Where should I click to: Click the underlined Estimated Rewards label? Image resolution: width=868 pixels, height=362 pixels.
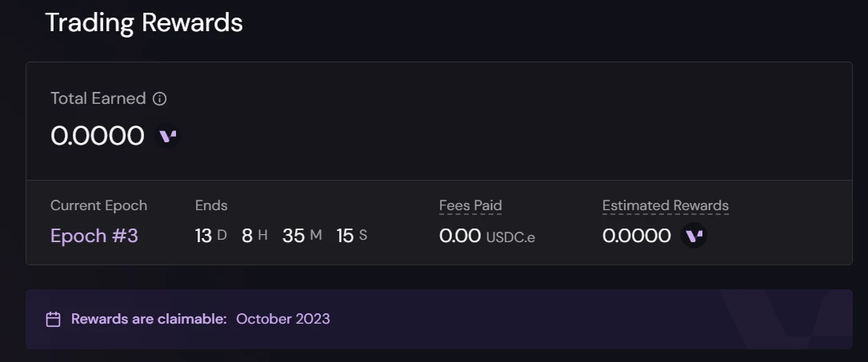tap(666, 205)
